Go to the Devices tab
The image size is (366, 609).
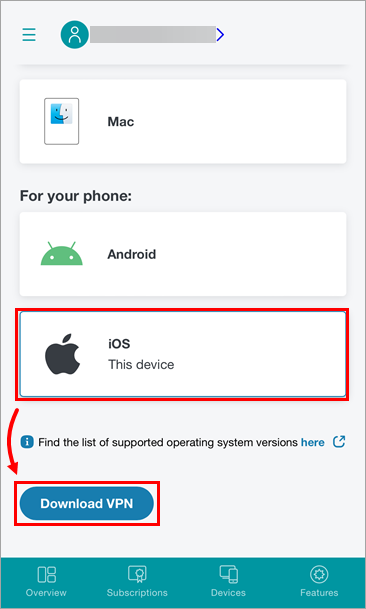tap(228, 581)
